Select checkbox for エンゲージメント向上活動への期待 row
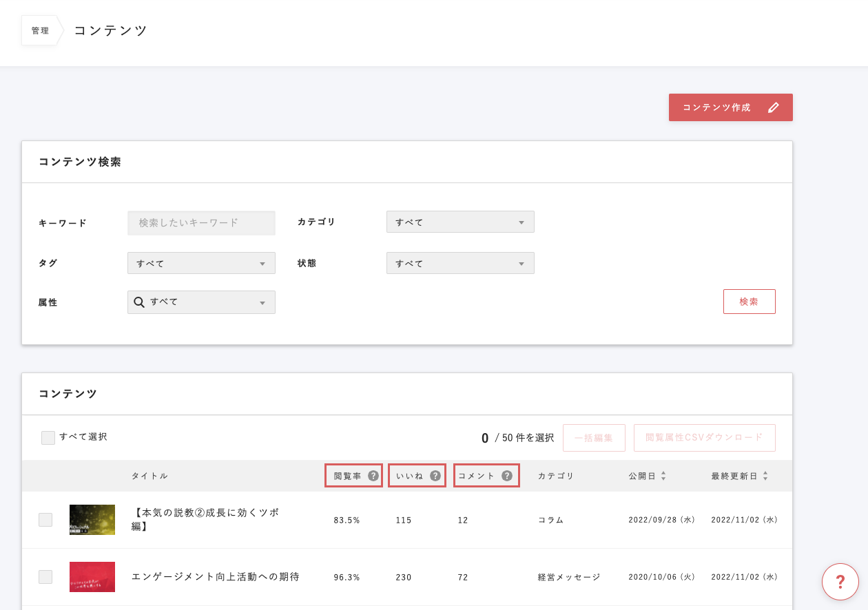Screen dimensions: 868x610 coord(45,577)
